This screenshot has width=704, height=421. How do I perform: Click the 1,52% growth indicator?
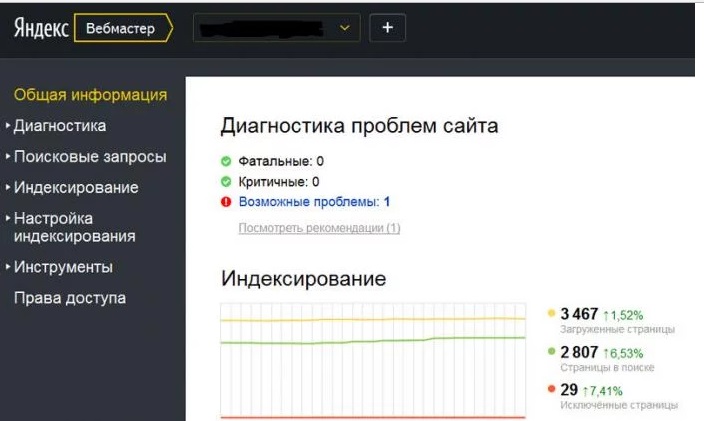(623, 316)
